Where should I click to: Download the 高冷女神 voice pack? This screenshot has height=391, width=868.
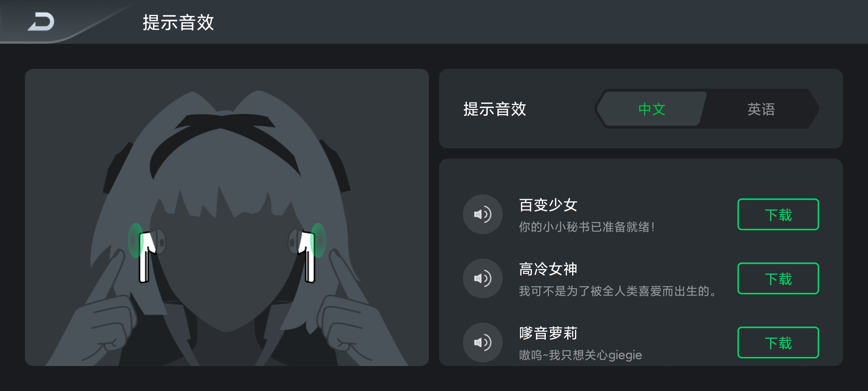tap(778, 278)
